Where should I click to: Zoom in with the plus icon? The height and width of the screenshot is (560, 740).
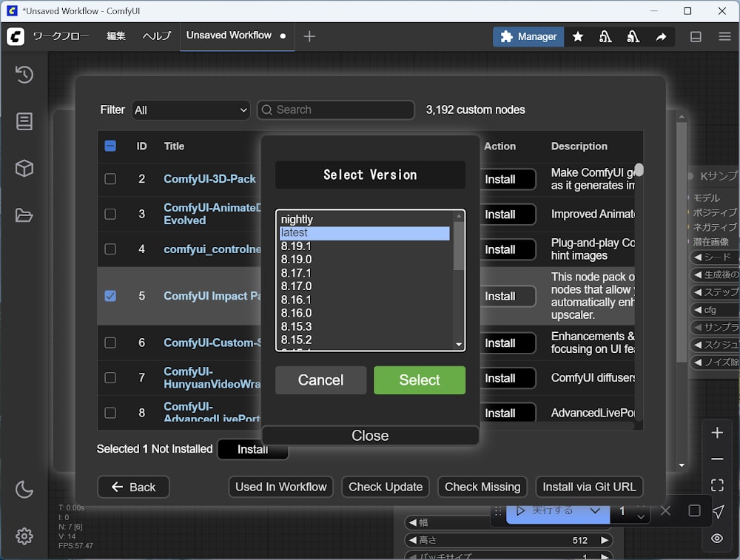717,433
